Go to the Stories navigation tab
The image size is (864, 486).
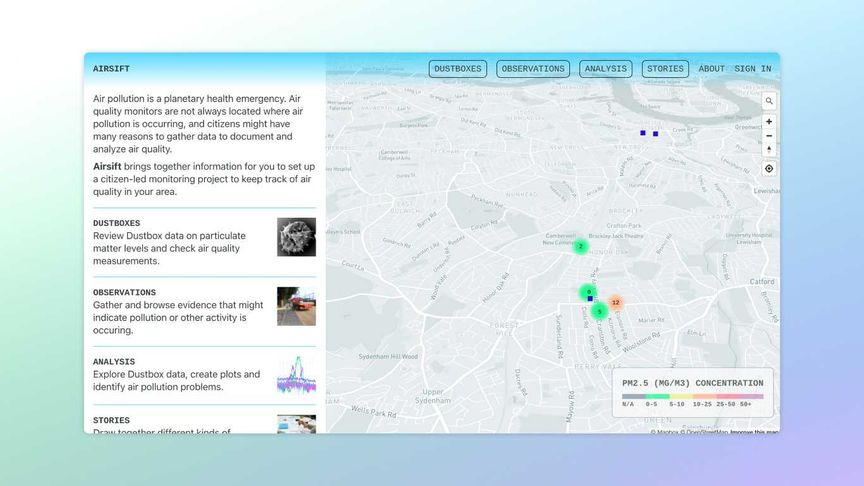[x=665, y=69]
